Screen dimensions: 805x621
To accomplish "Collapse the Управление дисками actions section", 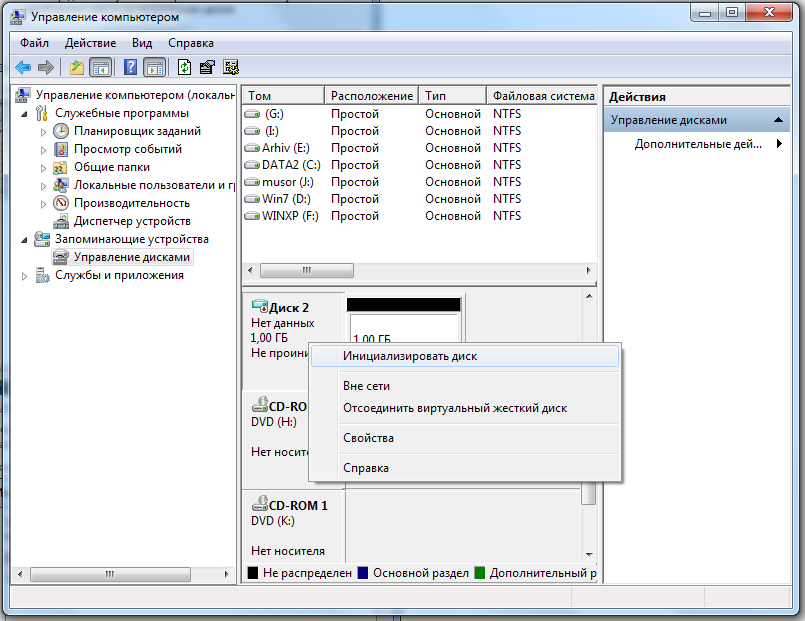I will tap(778, 120).
